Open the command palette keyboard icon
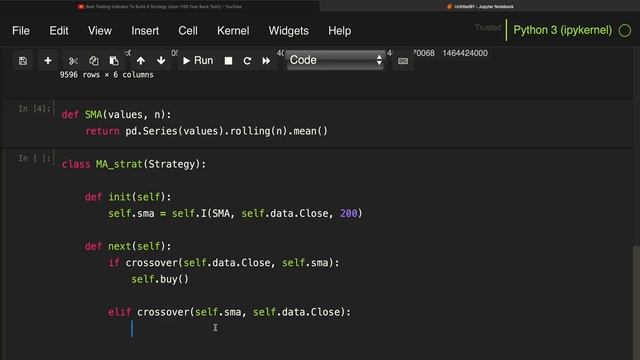 [x=403, y=61]
